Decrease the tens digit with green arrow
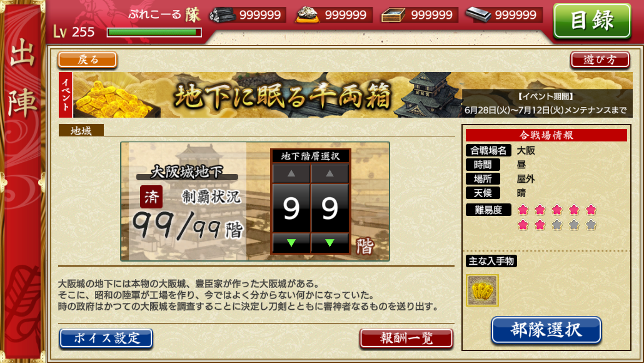This screenshot has height=363, width=644. tap(291, 243)
